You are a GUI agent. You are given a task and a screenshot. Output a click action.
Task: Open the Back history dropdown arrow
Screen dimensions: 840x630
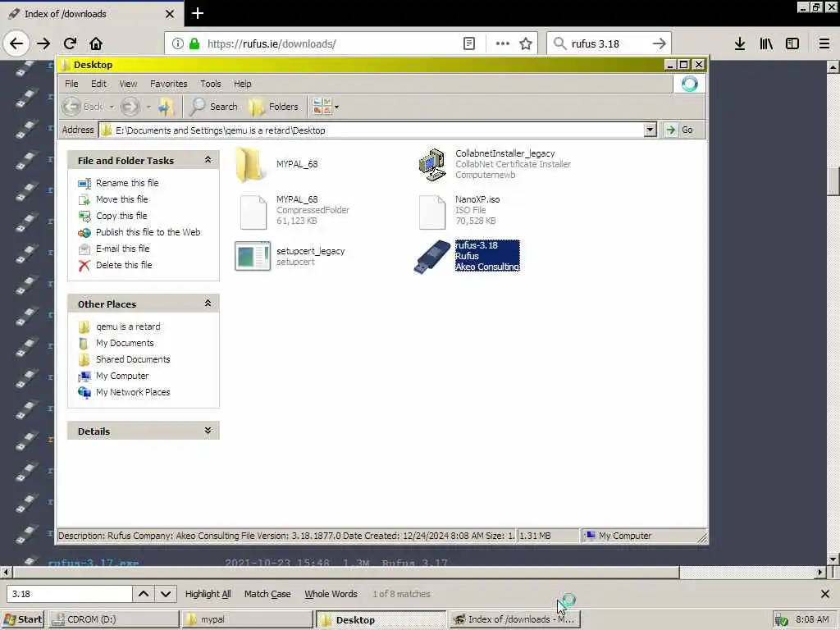[x=112, y=107]
